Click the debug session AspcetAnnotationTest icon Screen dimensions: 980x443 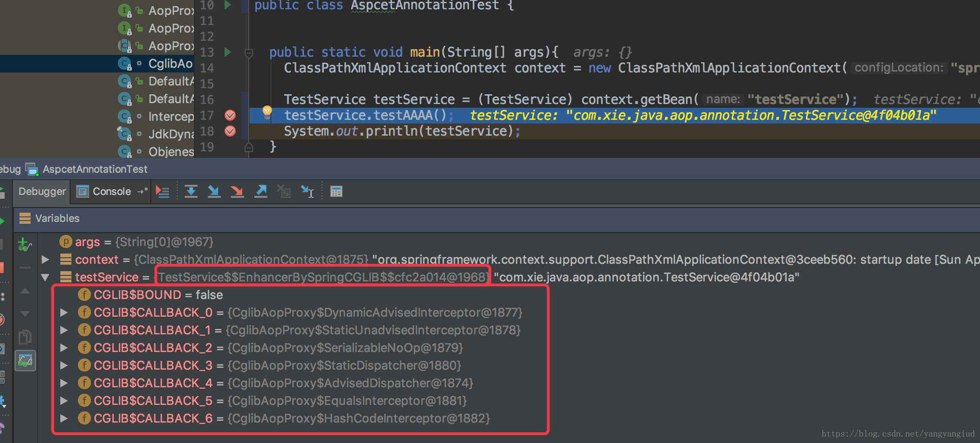pos(32,169)
